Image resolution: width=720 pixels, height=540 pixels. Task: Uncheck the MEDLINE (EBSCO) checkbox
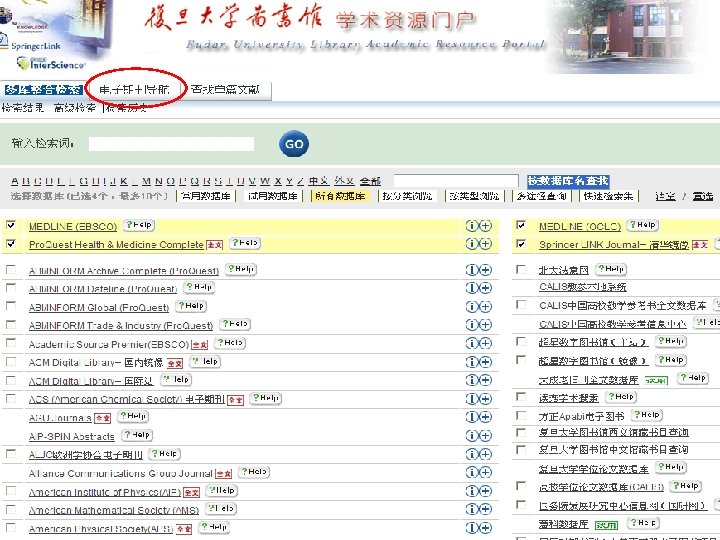pyautogui.click(x=11, y=225)
